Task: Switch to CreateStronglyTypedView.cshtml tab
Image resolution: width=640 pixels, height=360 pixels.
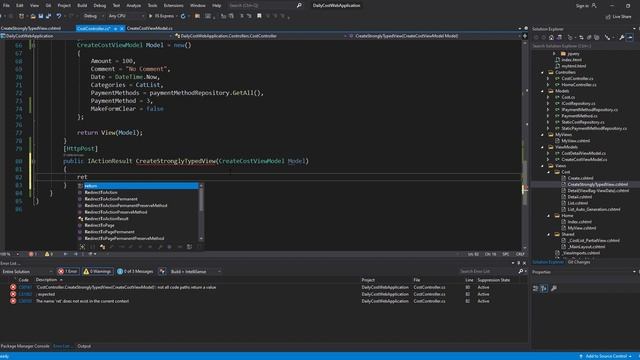Action: [31, 28]
